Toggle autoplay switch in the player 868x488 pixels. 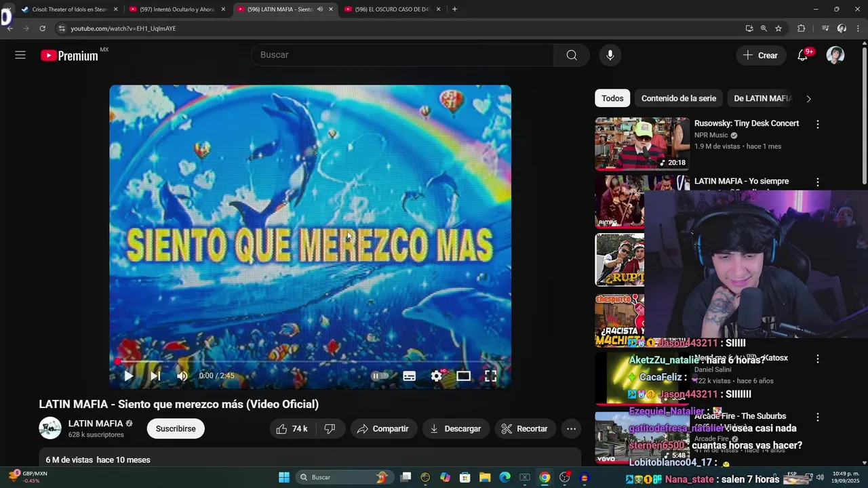tap(380, 375)
